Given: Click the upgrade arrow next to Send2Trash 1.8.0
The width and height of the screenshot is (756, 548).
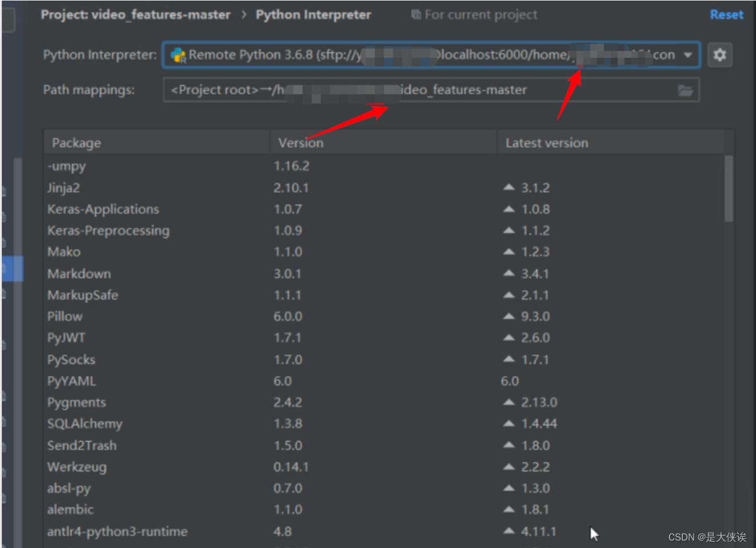Looking at the screenshot, I should pyautogui.click(x=509, y=444).
